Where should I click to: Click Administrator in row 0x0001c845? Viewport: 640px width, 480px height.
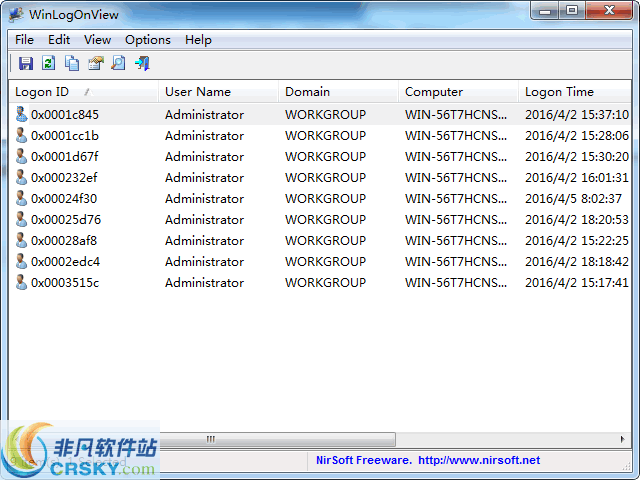[204, 115]
